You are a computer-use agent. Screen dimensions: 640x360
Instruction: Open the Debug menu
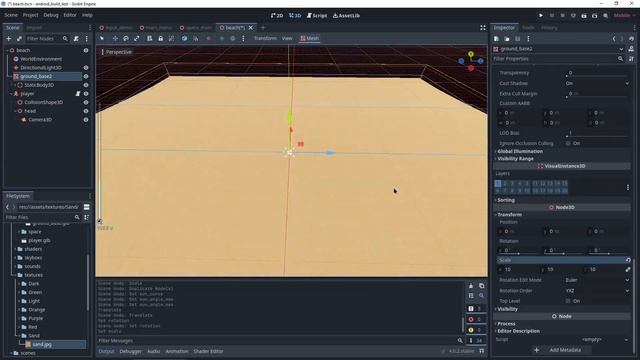(x=51, y=15)
